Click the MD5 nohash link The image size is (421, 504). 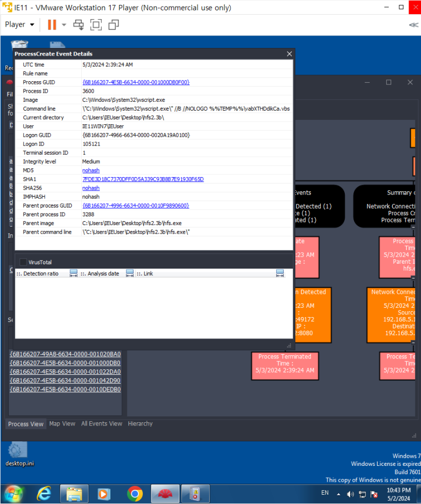tap(91, 171)
